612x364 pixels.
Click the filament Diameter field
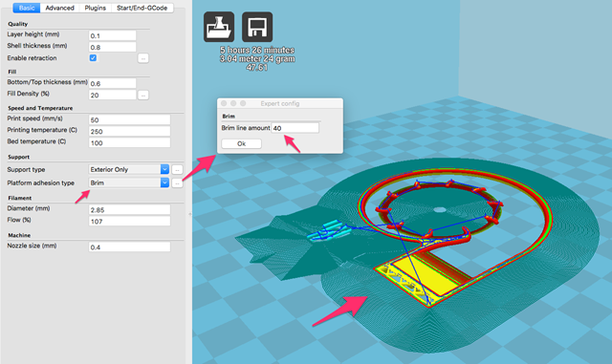tap(130, 210)
